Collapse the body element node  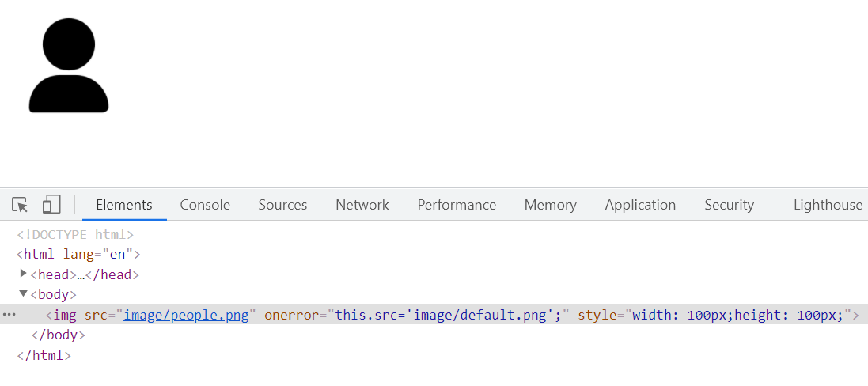click(23, 293)
